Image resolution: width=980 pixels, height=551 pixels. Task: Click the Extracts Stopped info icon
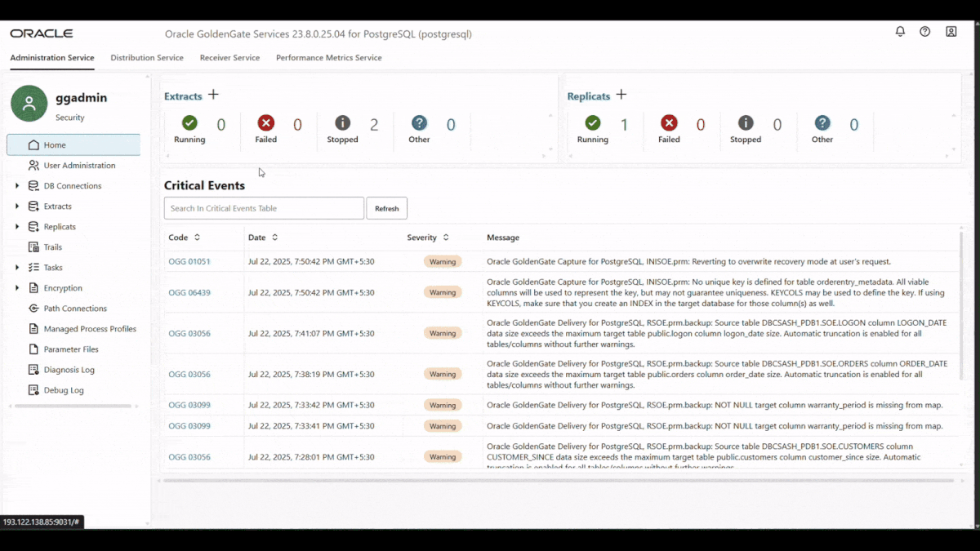(x=343, y=122)
